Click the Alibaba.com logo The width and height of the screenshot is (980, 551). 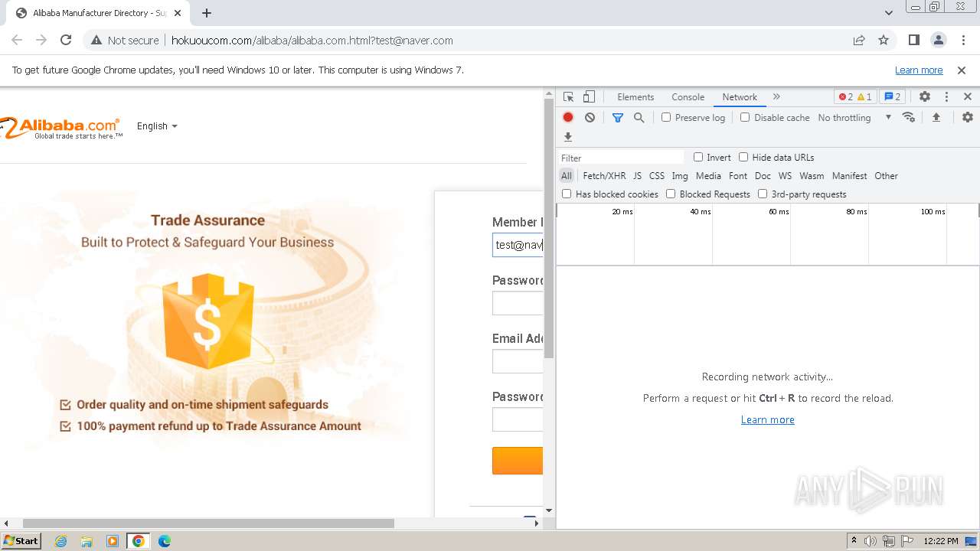pos(61,128)
